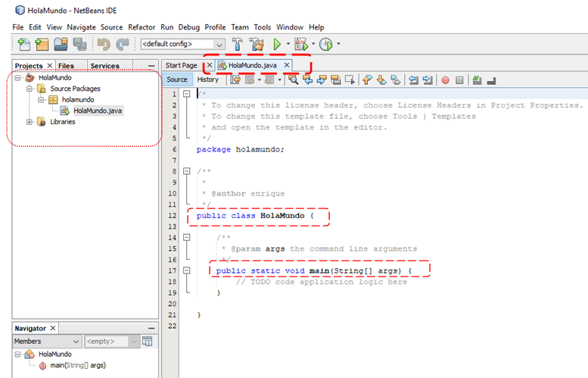This screenshot has height=378, width=588.
Task: Click the Undo arrow icon
Action: click(104, 44)
